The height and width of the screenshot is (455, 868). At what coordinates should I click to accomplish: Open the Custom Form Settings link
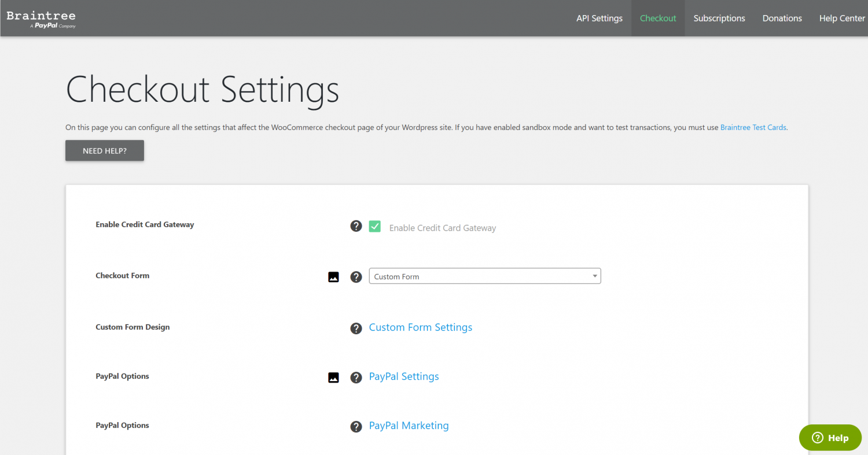pyautogui.click(x=421, y=327)
